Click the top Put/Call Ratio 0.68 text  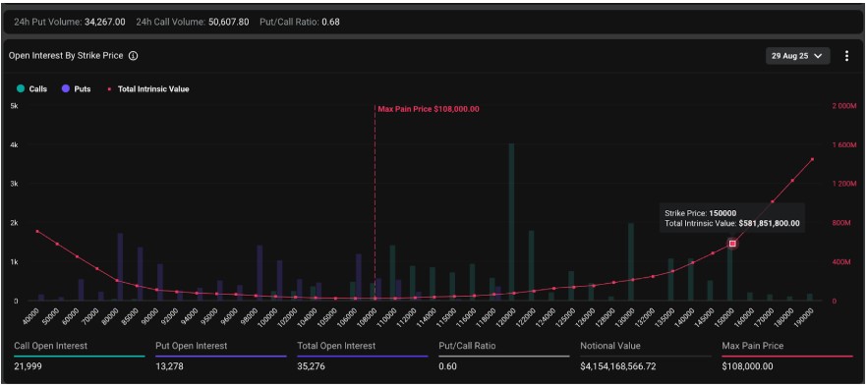[x=300, y=23]
